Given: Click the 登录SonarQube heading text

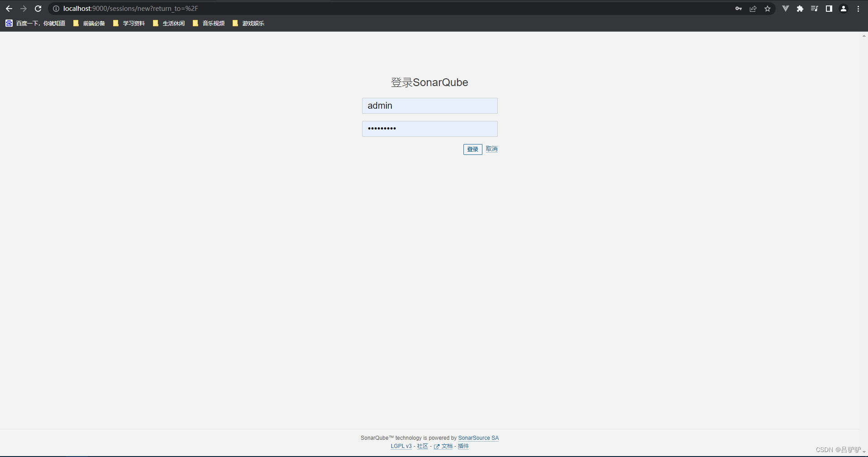Looking at the screenshot, I should (x=429, y=82).
